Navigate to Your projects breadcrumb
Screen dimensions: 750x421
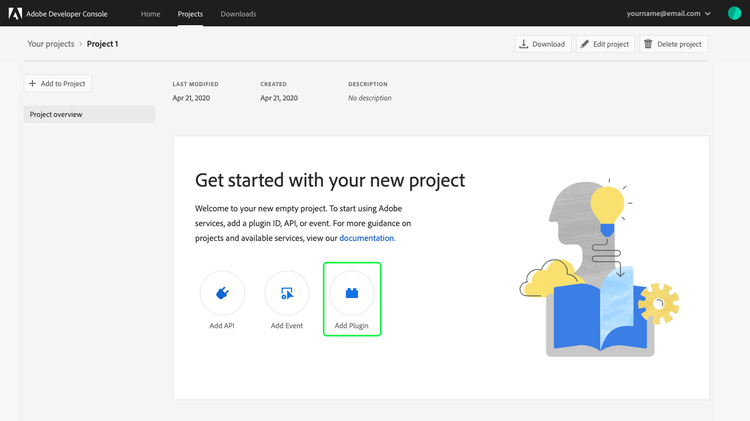click(50, 44)
